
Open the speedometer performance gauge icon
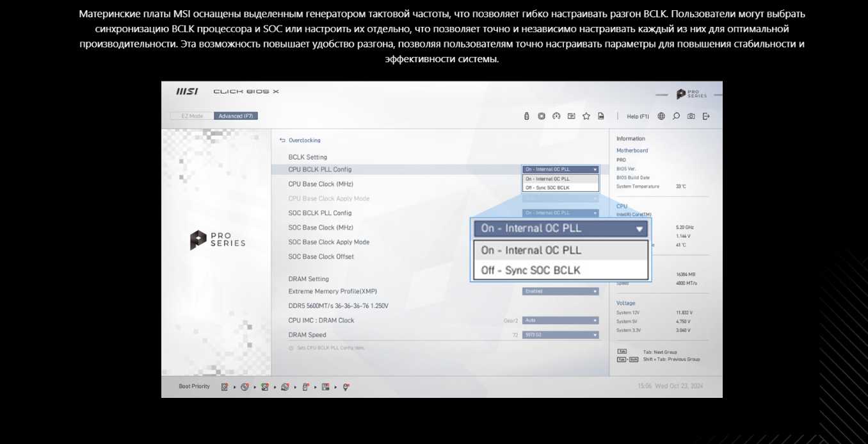[x=556, y=116]
